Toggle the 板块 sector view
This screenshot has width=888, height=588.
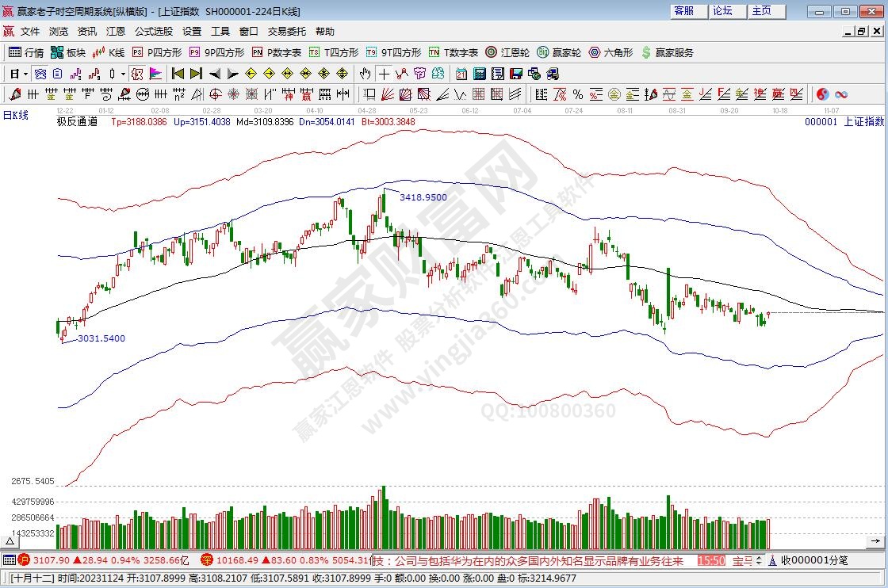pos(68,52)
